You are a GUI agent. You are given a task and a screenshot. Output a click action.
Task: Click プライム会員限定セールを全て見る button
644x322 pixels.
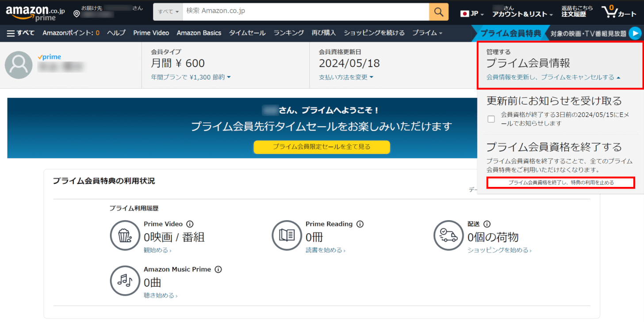[322, 147]
